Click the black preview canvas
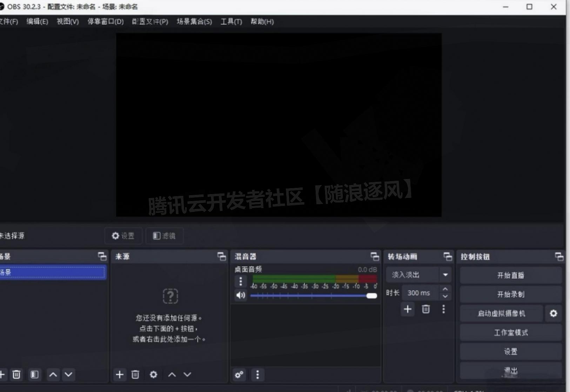570x392 pixels. (279, 125)
